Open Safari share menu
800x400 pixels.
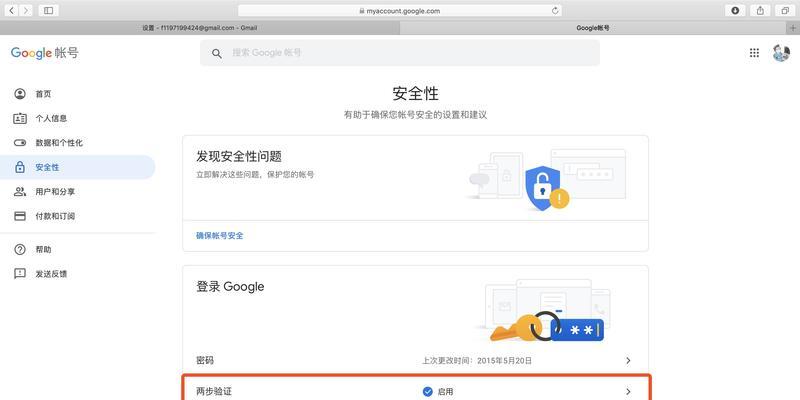tap(760, 10)
